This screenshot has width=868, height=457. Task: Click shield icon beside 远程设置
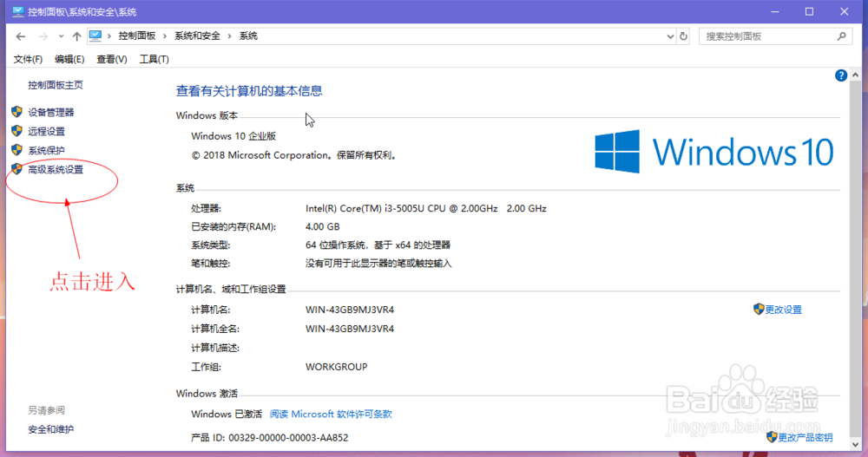(16, 131)
